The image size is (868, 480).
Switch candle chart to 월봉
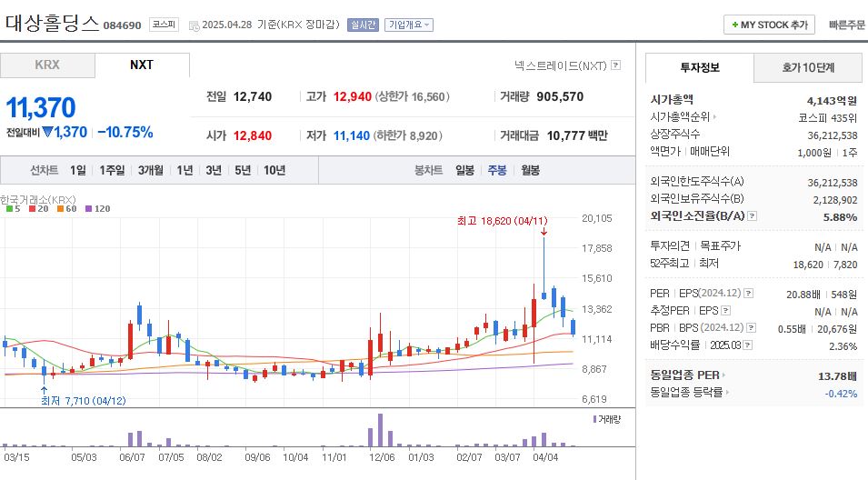point(530,171)
